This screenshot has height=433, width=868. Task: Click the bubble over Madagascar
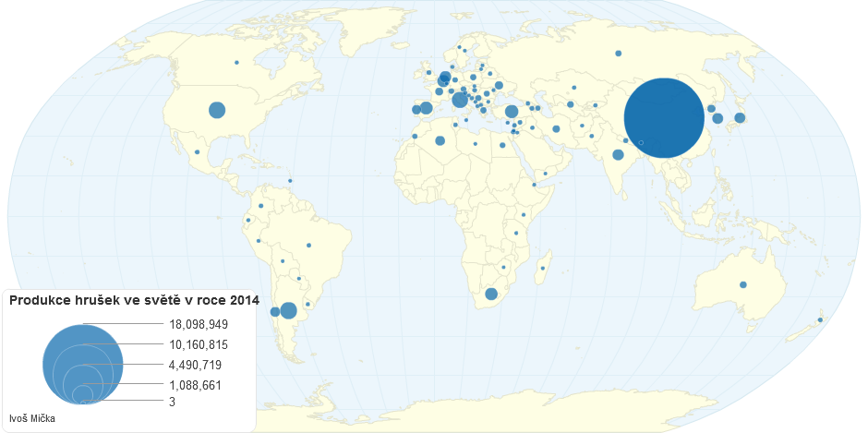pos(543,269)
